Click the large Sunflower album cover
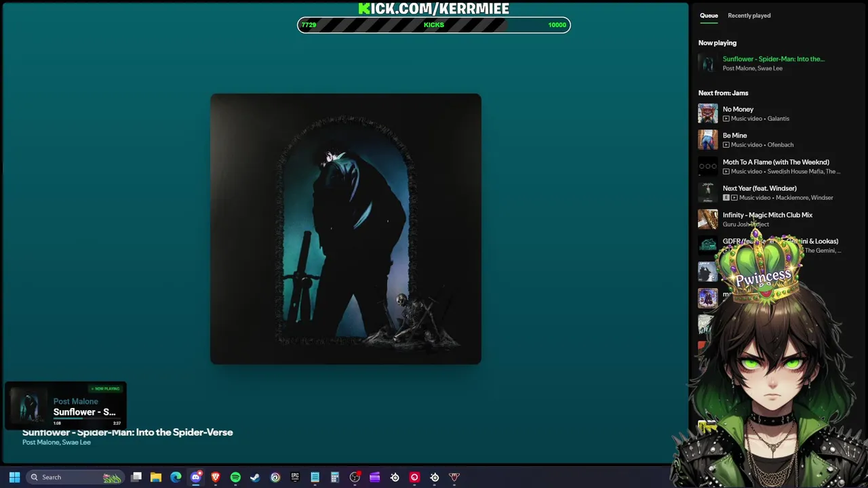The width and height of the screenshot is (868, 488). click(x=346, y=229)
